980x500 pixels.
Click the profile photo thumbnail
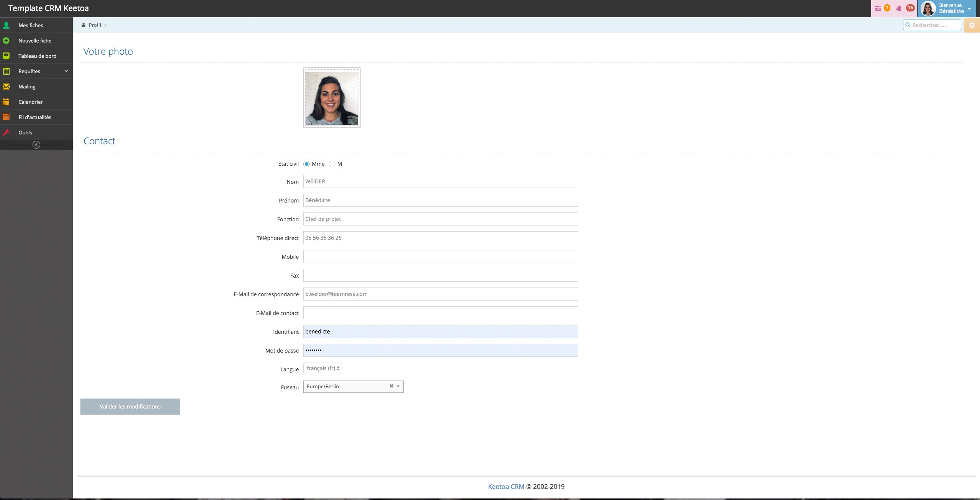click(x=332, y=98)
